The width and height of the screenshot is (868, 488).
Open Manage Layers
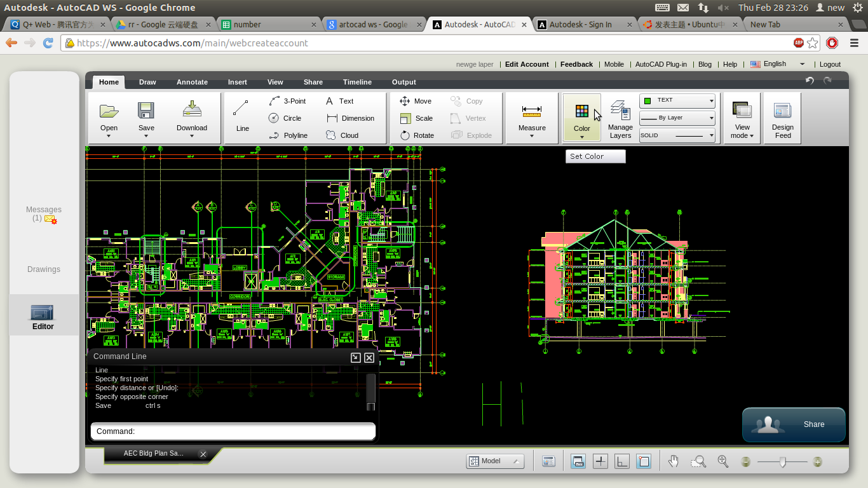pyautogui.click(x=620, y=118)
